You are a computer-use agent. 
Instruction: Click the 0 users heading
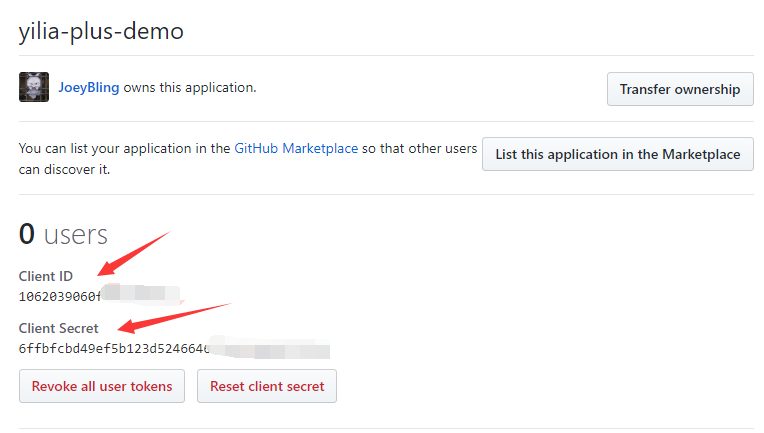point(63,234)
